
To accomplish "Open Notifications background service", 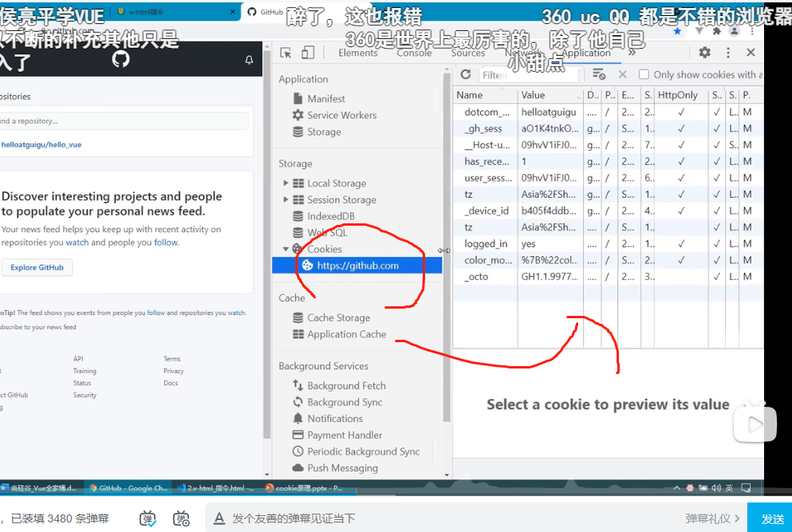I will 327,418.
